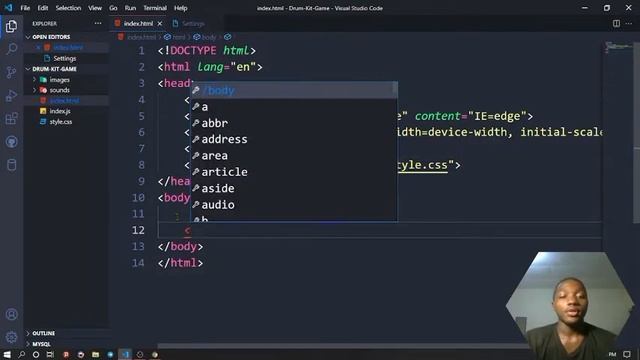Open style.css in the file tree
This screenshot has height=360, width=640.
[61, 122]
